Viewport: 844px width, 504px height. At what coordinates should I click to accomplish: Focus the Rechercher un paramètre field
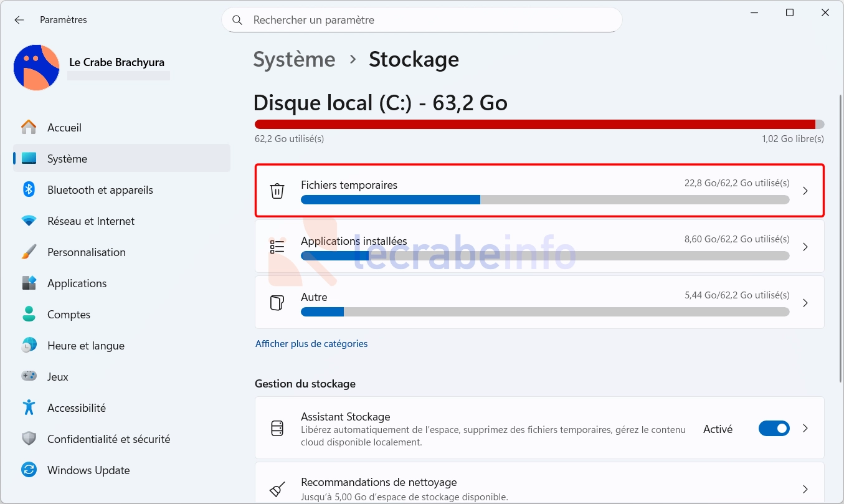click(422, 20)
